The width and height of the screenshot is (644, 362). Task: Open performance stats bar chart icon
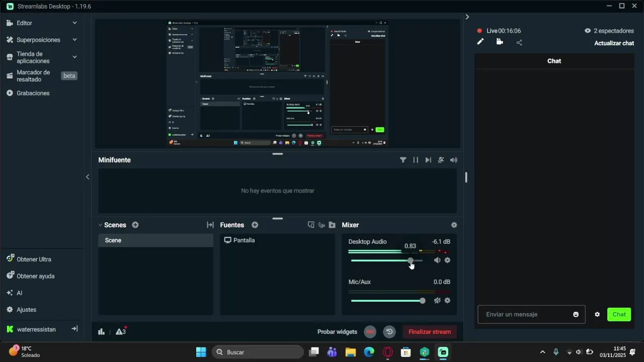[x=101, y=331]
